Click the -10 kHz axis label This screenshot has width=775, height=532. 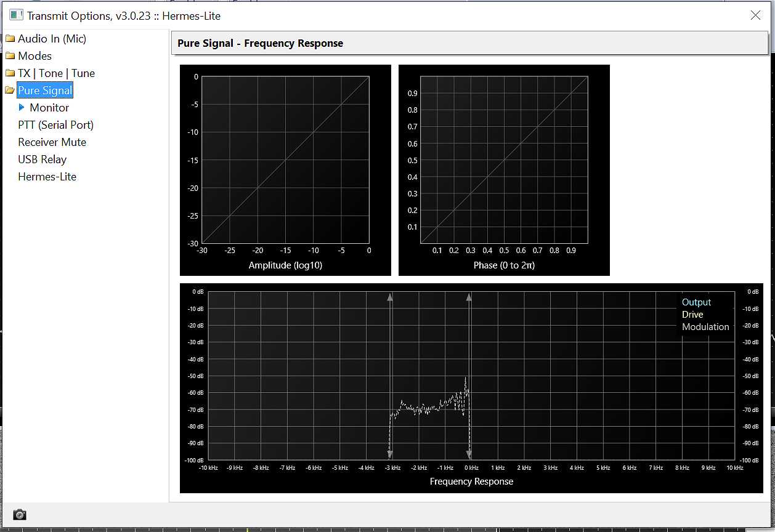(x=208, y=468)
